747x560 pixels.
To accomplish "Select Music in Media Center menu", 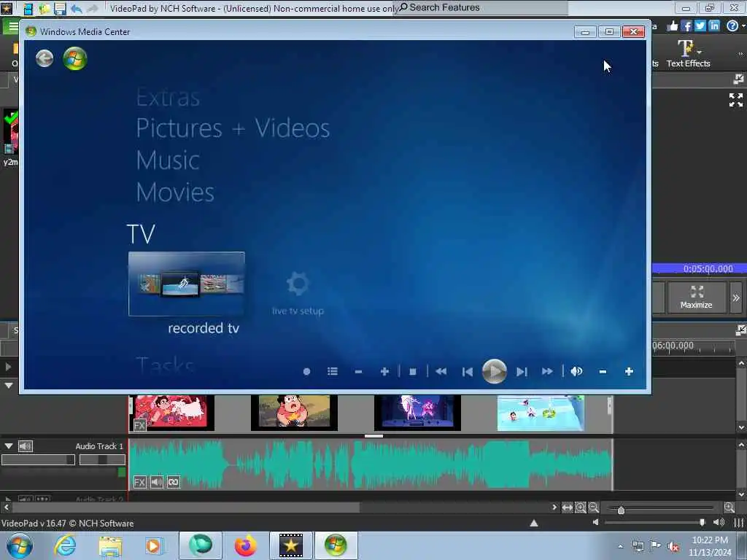I will point(168,160).
